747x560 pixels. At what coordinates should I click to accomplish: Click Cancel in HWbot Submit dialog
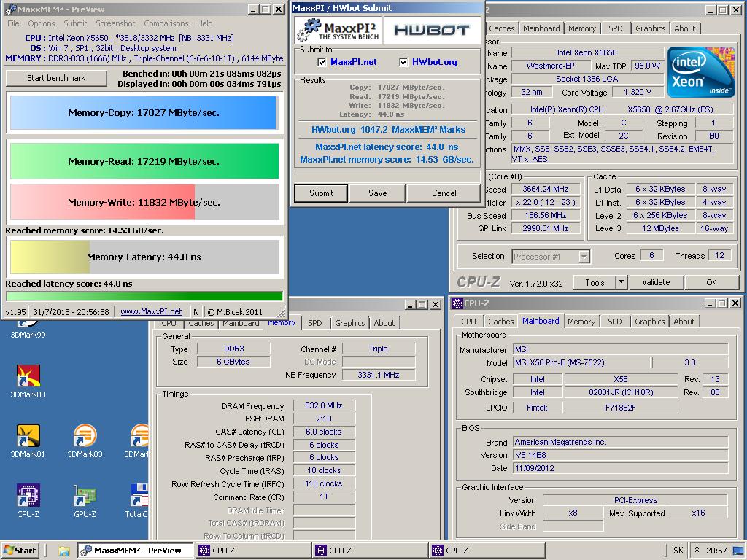444,193
